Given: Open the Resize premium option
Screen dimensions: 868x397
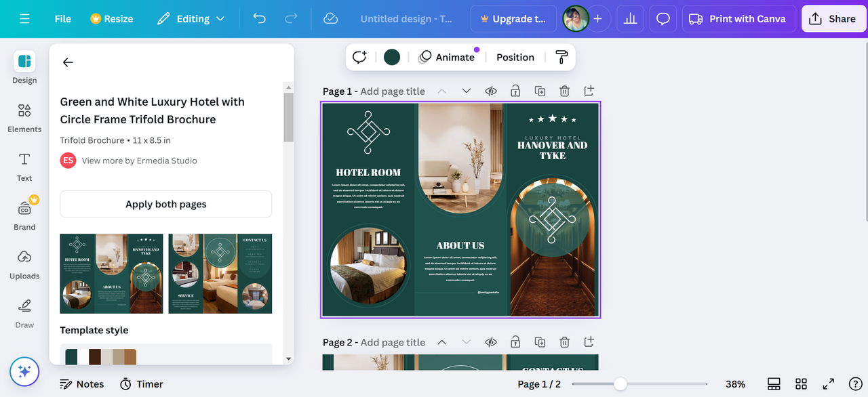Looking at the screenshot, I should click(112, 19).
